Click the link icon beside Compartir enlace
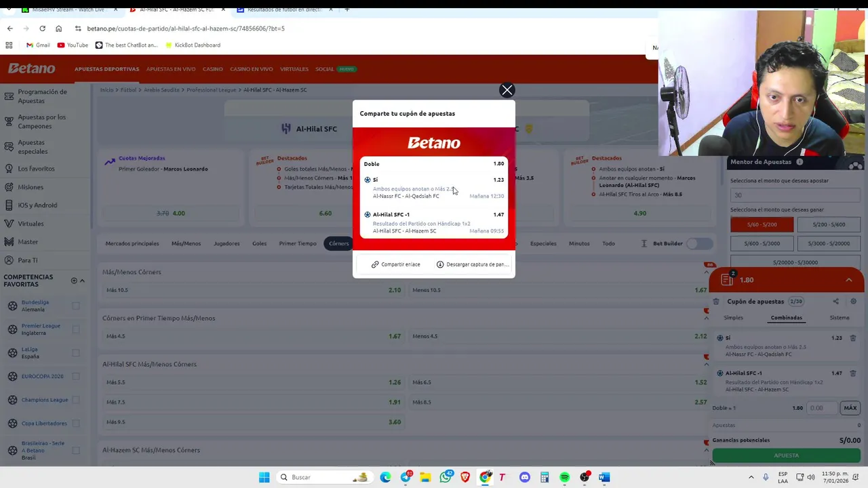 (375, 264)
